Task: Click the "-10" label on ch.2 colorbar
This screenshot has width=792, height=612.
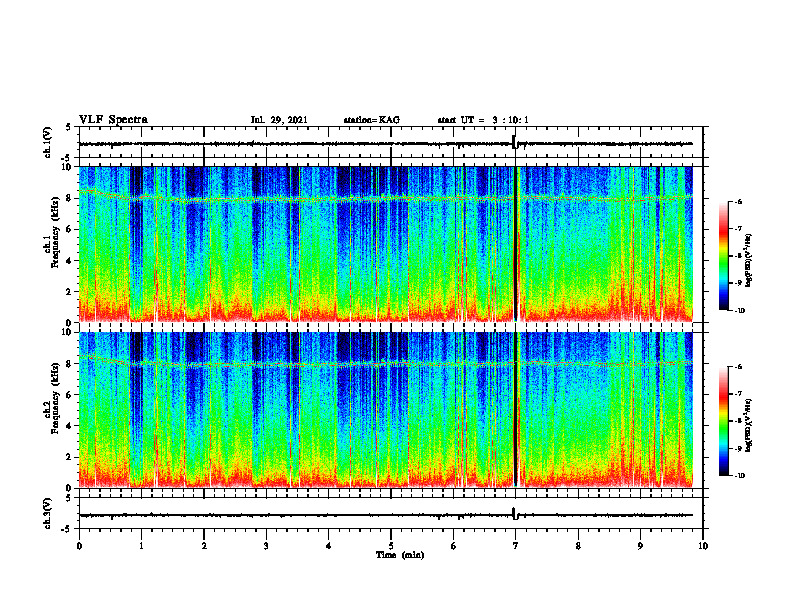Action: click(x=740, y=475)
